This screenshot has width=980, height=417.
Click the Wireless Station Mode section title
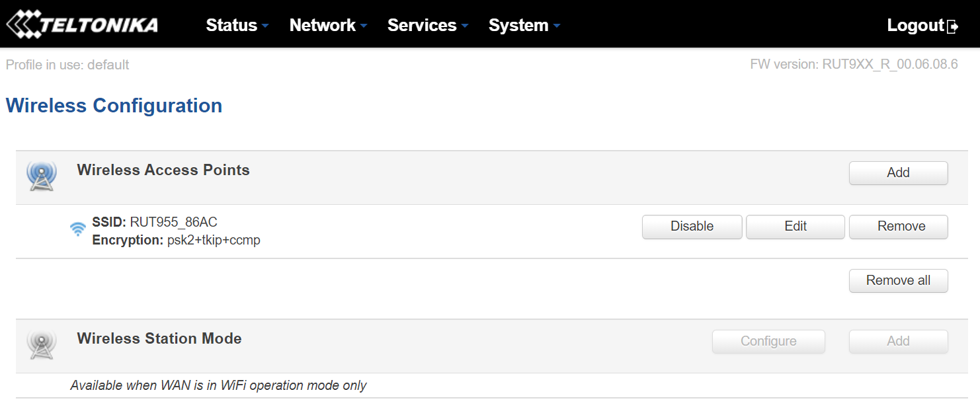tap(159, 338)
